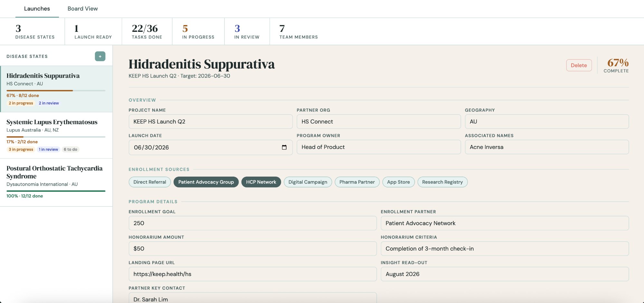This screenshot has height=303, width=644.
Task: Edit the Enrollment Goal value
Action: [253, 223]
